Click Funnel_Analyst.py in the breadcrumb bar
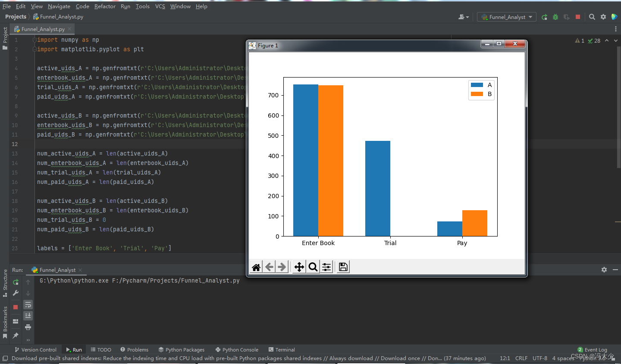This screenshot has width=621, height=364. (58, 17)
